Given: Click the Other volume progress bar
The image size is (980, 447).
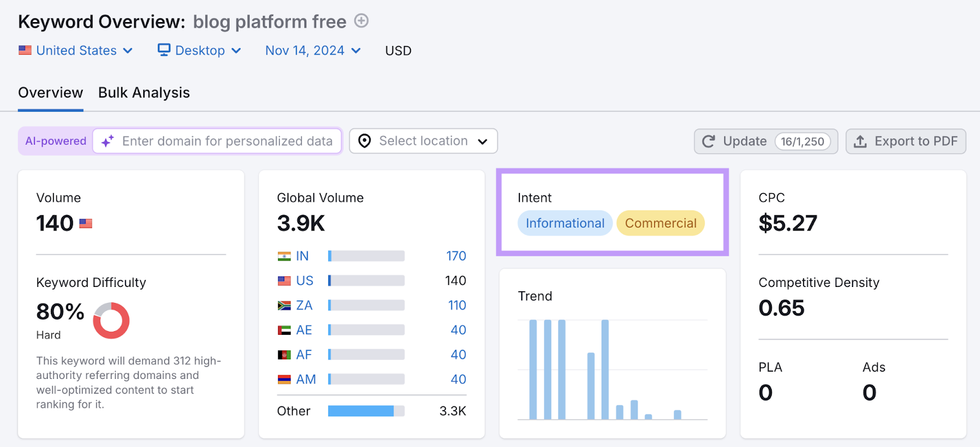Looking at the screenshot, I should tap(366, 411).
